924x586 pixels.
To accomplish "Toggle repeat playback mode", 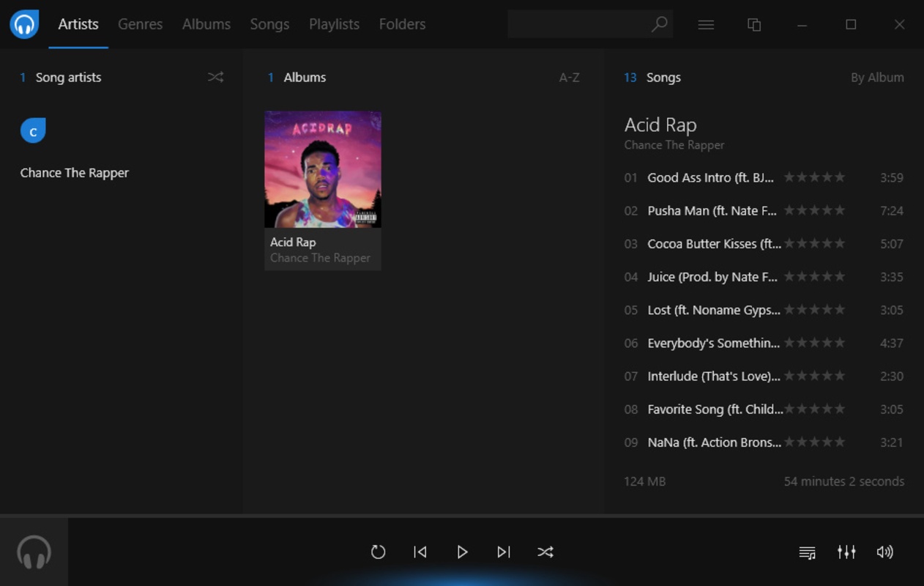I will tap(378, 552).
